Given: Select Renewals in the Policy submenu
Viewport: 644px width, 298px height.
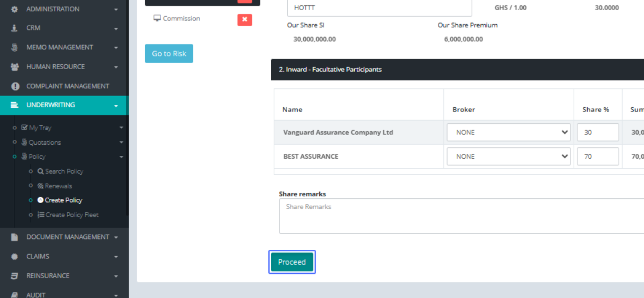Looking at the screenshot, I should click(x=58, y=186).
